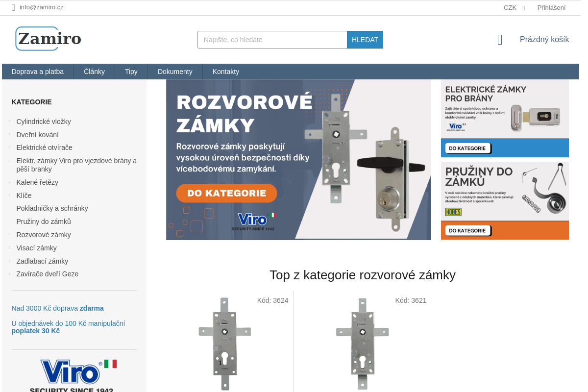Select the Zavírače dveří Geze category
Viewport: 588px width, 392px height.
(48, 274)
